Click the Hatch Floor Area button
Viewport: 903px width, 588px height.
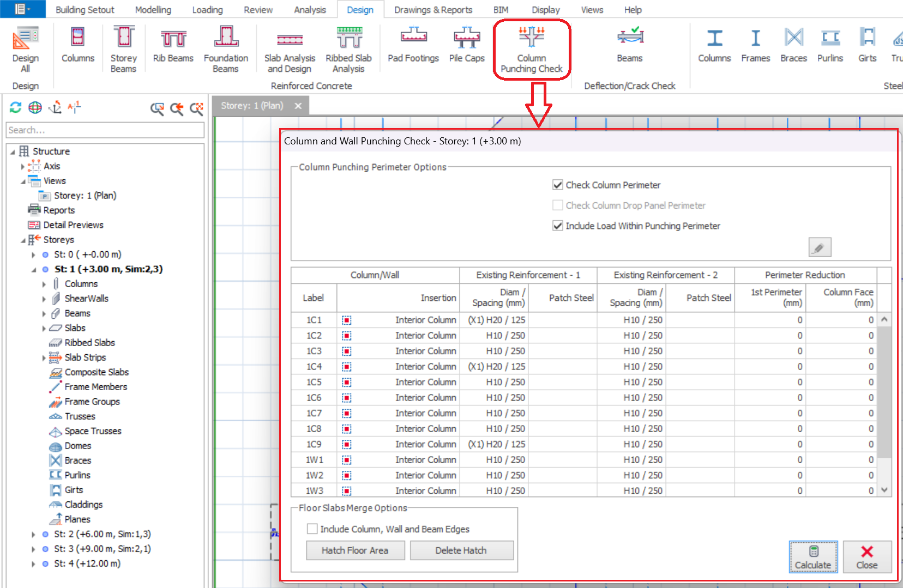coord(355,550)
